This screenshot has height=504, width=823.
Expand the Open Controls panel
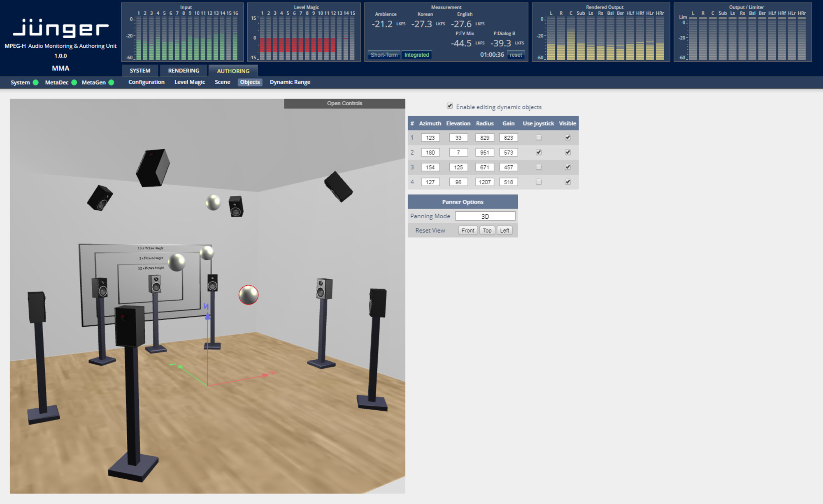(x=345, y=103)
